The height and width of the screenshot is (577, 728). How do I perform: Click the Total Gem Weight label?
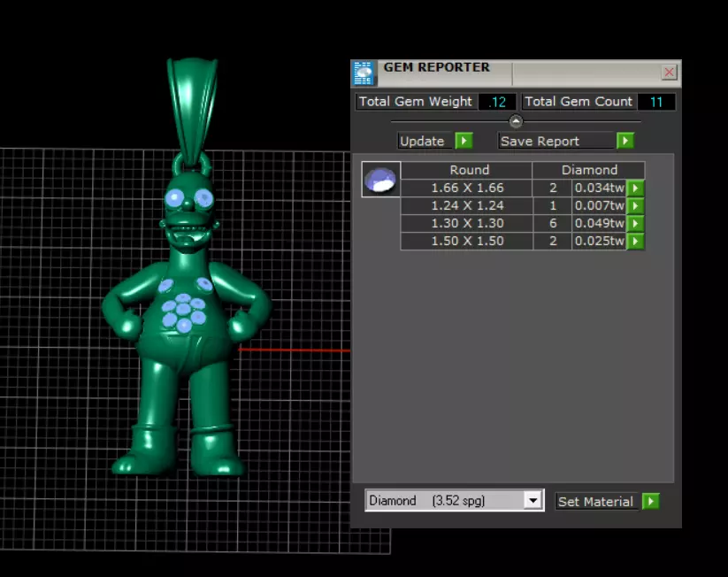click(415, 102)
